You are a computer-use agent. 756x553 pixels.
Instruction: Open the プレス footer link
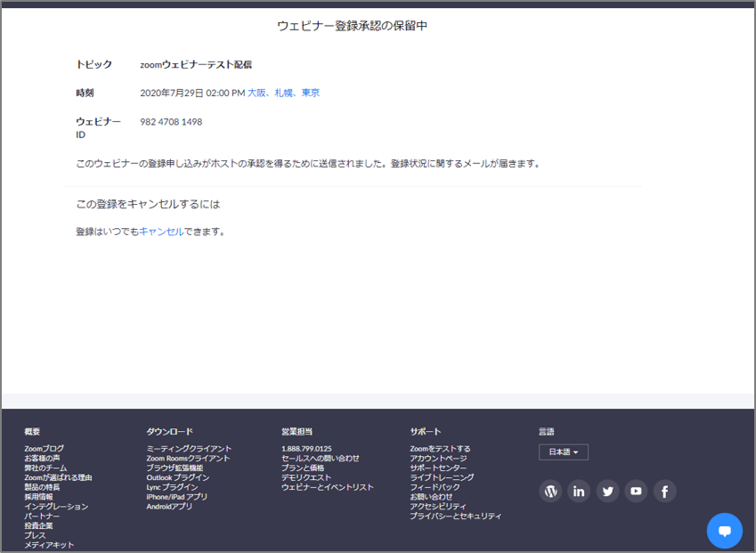pos(36,535)
